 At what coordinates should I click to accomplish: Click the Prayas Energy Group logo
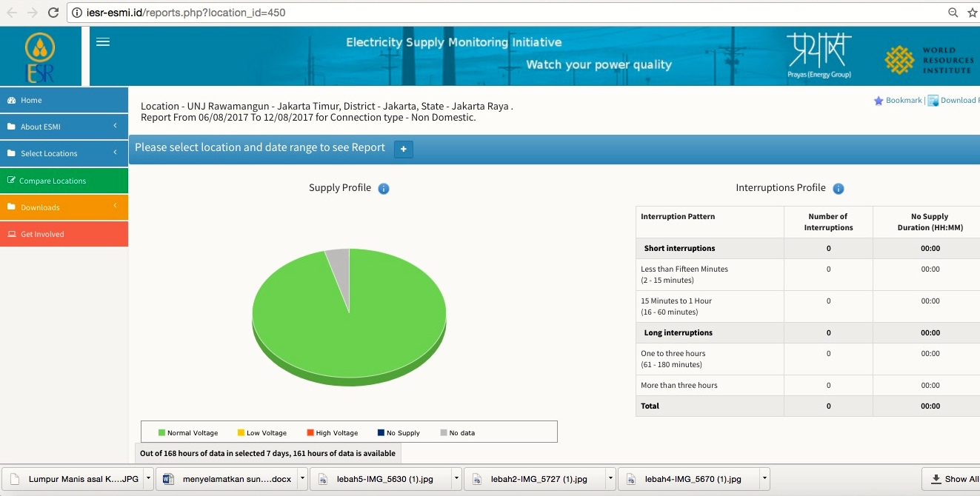coord(819,56)
